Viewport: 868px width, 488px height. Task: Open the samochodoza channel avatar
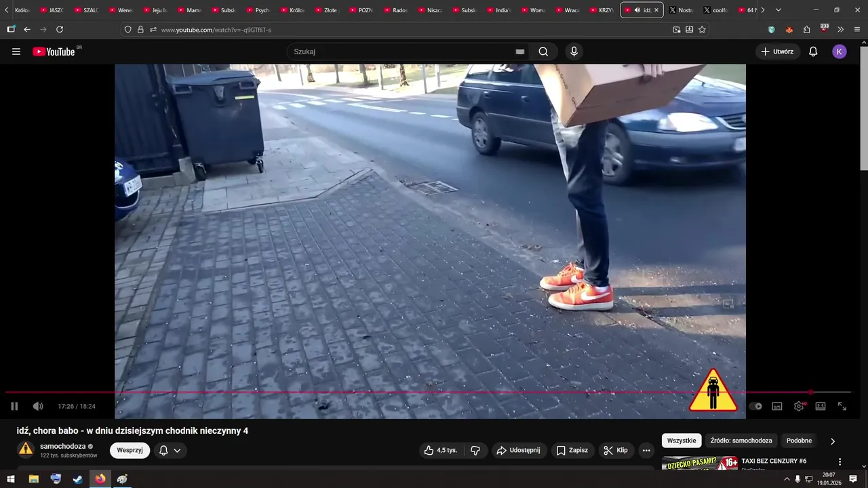point(26,449)
